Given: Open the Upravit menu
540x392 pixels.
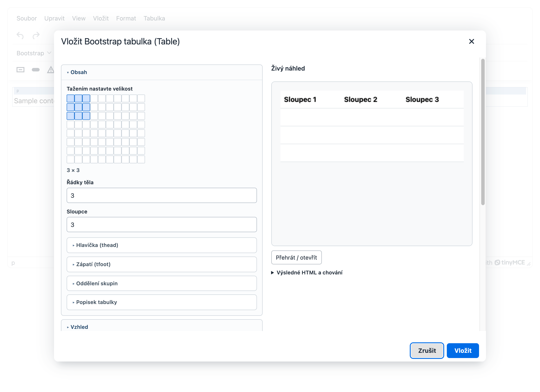Looking at the screenshot, I should 54,18.
